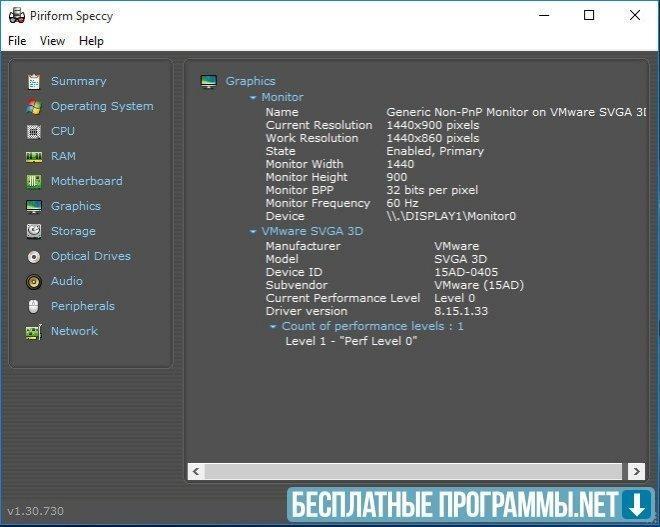Open the Help menu

[x=91, y=41]
